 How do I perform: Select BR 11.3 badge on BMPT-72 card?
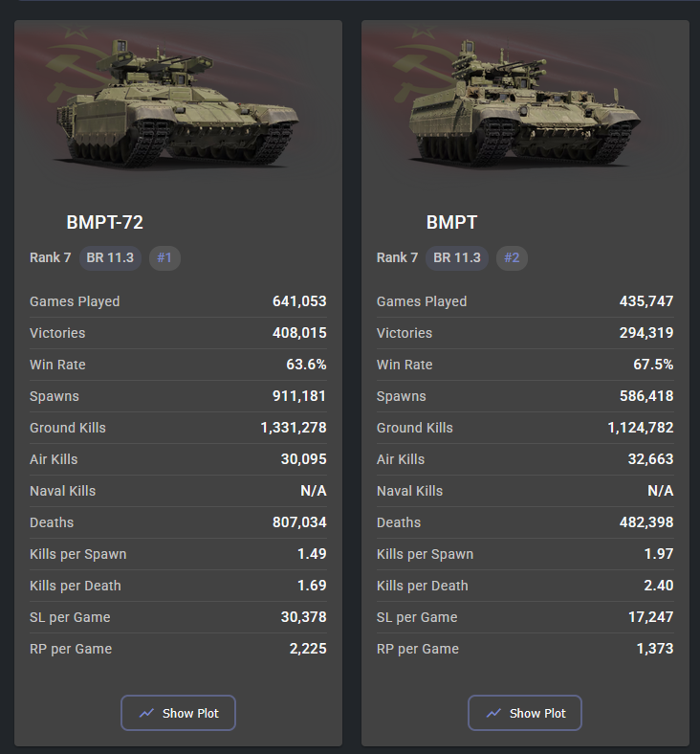click(110, 257)
